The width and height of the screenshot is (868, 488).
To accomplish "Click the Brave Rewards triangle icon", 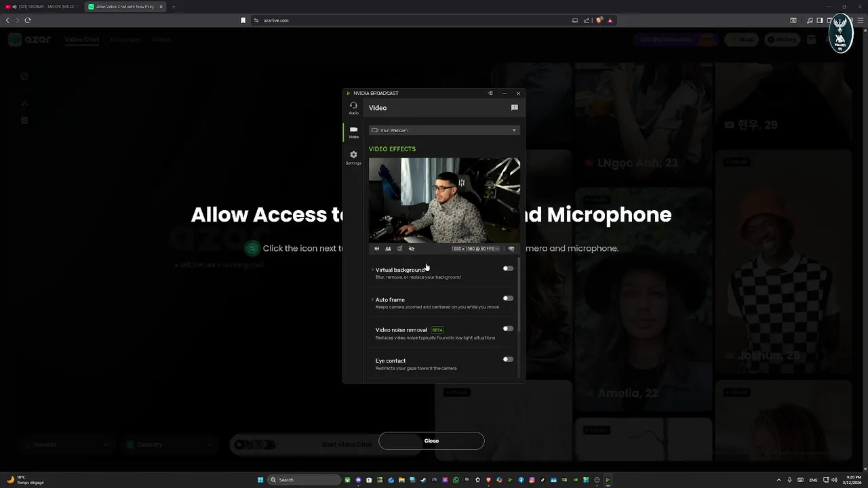I will (x=610, y=20).
